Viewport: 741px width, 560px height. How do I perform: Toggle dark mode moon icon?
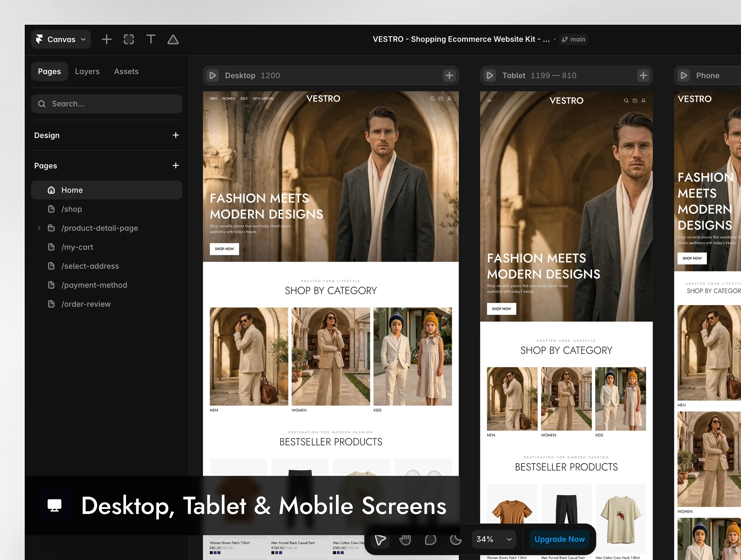point(456,539)
